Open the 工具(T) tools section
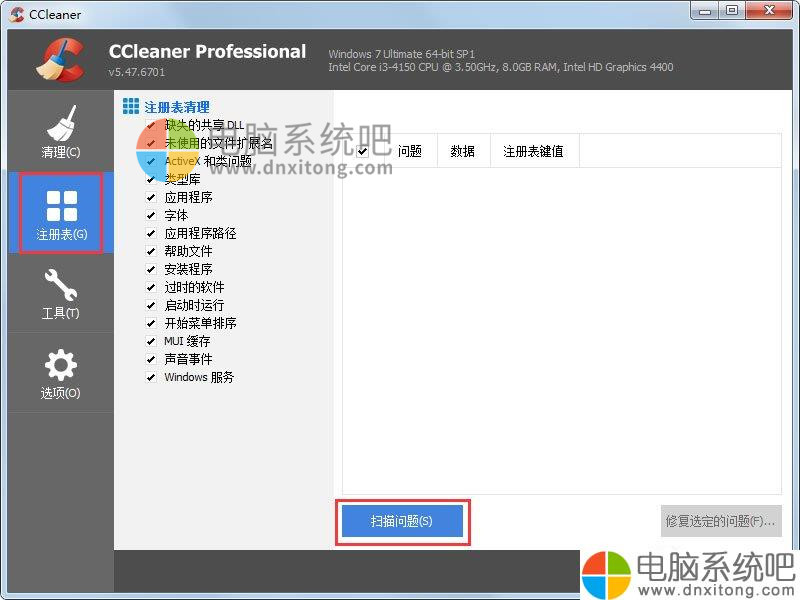800x600 pixels. pyautogui.click(x=61, y=294)
